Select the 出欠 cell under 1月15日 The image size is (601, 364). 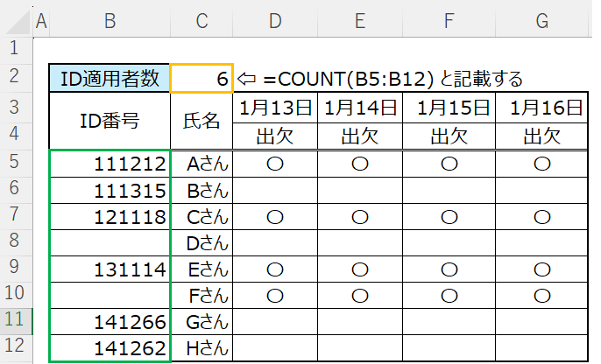pos(451,136)
